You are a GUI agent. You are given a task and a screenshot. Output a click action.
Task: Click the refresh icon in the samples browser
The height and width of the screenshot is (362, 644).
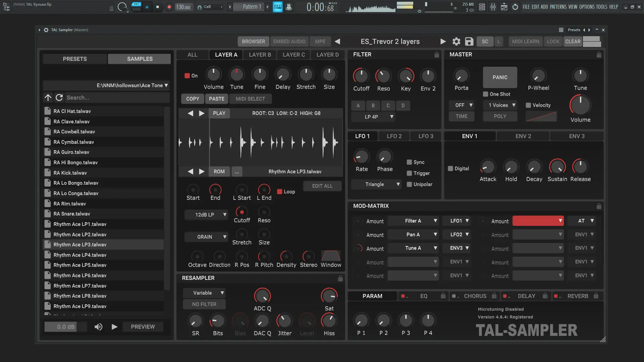(x=59, y=98)
